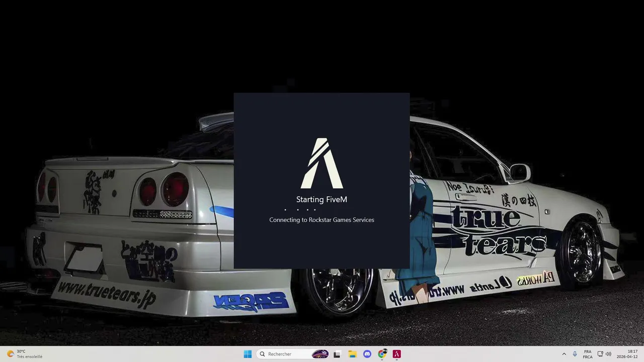This screenshot has width=644, height=362.
Task: Click the Rechercher search box in taskbar
Action: [293, 354]
